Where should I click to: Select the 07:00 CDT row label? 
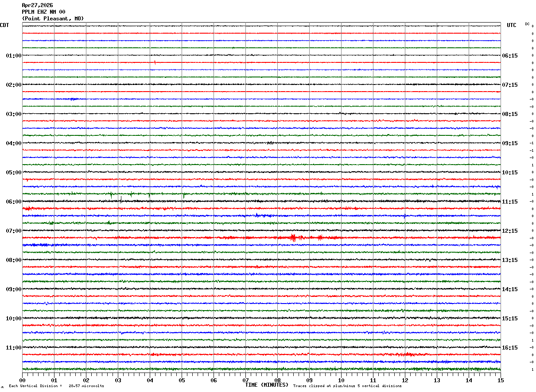14,231
